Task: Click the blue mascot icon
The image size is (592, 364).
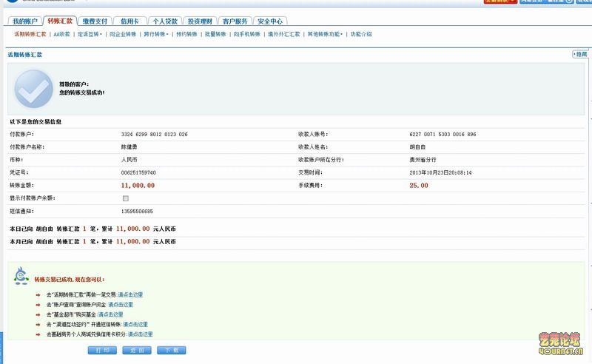Action: [21, 278]
